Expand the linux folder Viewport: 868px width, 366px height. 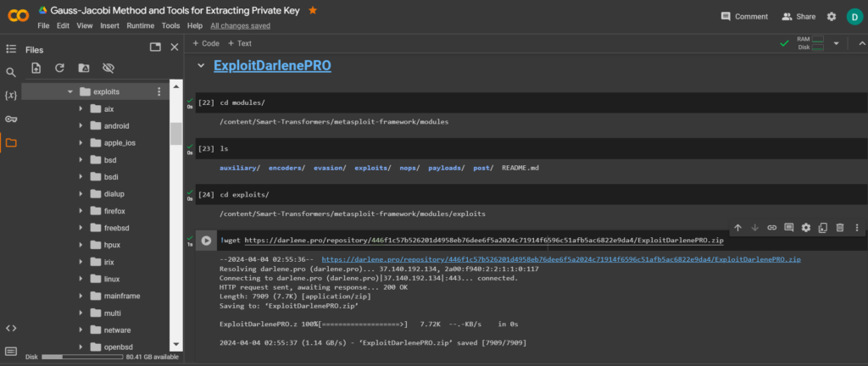click(x=81, y=279)
